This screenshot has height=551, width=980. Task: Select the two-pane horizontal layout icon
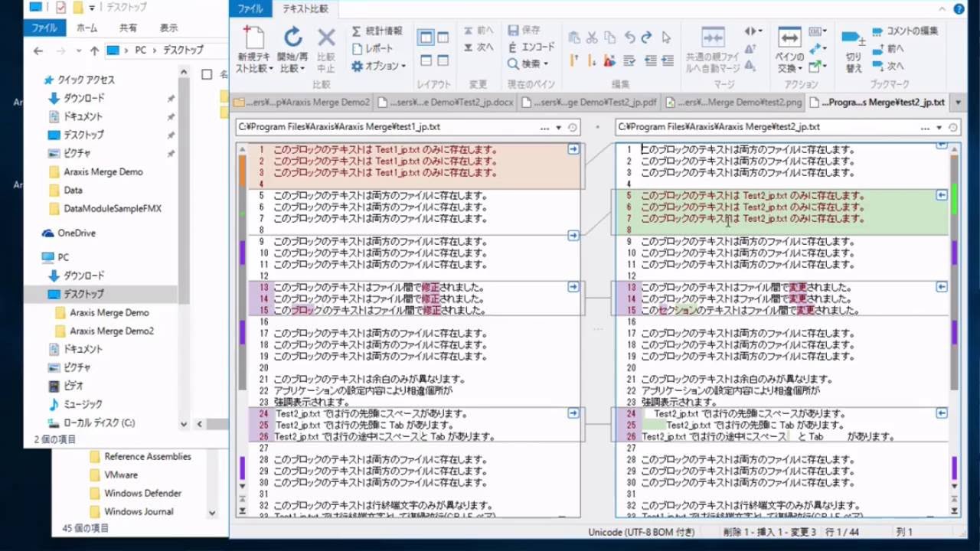(x=426, y=60)
